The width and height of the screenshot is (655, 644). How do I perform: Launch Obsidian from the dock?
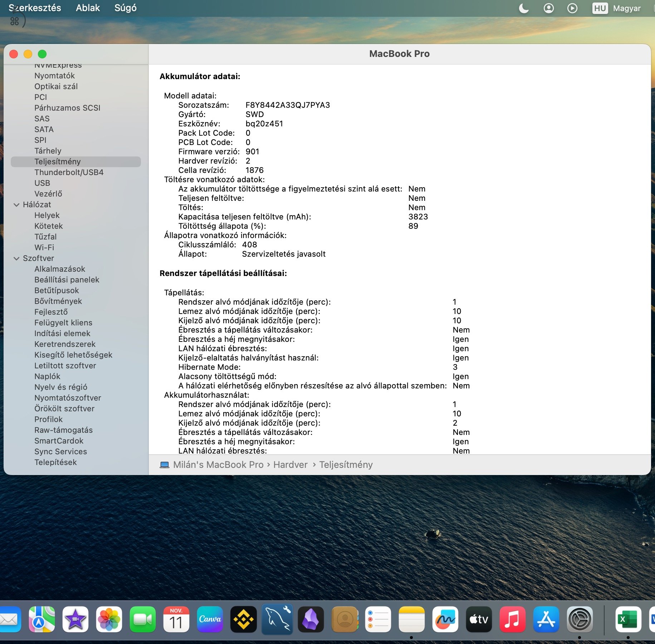pyautogui.click(x=311, y=619)
